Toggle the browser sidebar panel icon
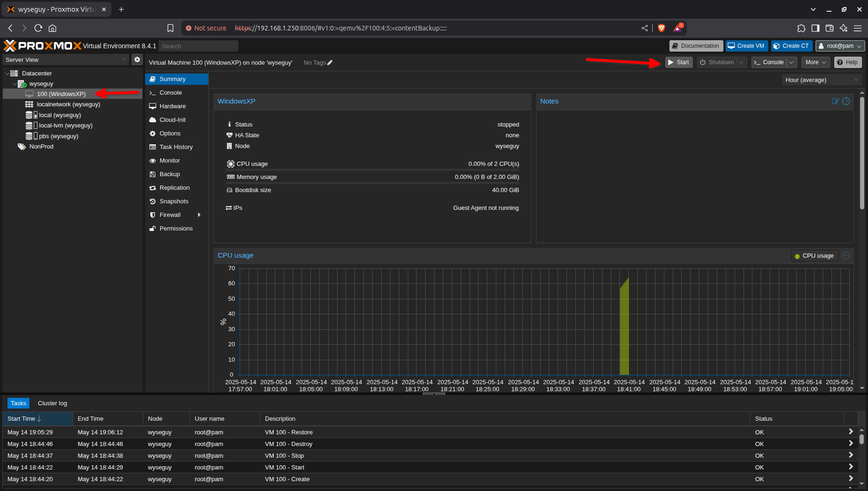This screenshot has width=868, height=491. pos(815,28)
